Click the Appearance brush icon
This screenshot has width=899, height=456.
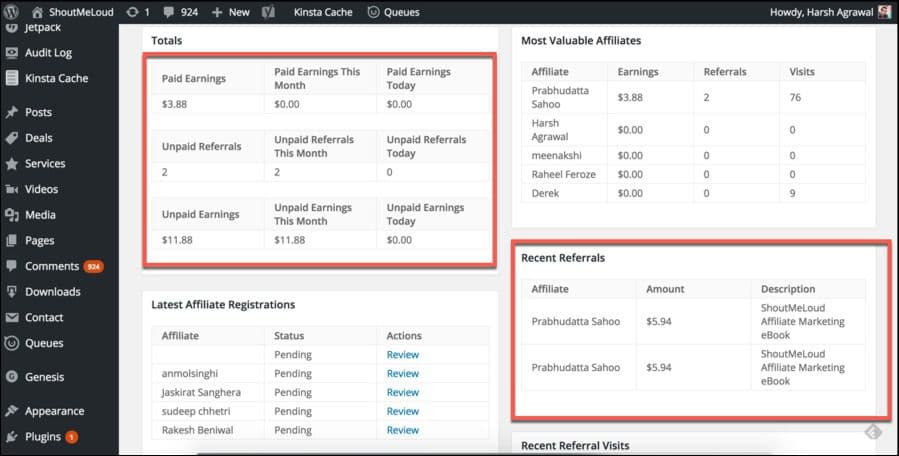pyautogui.click(x=11, y=411)
